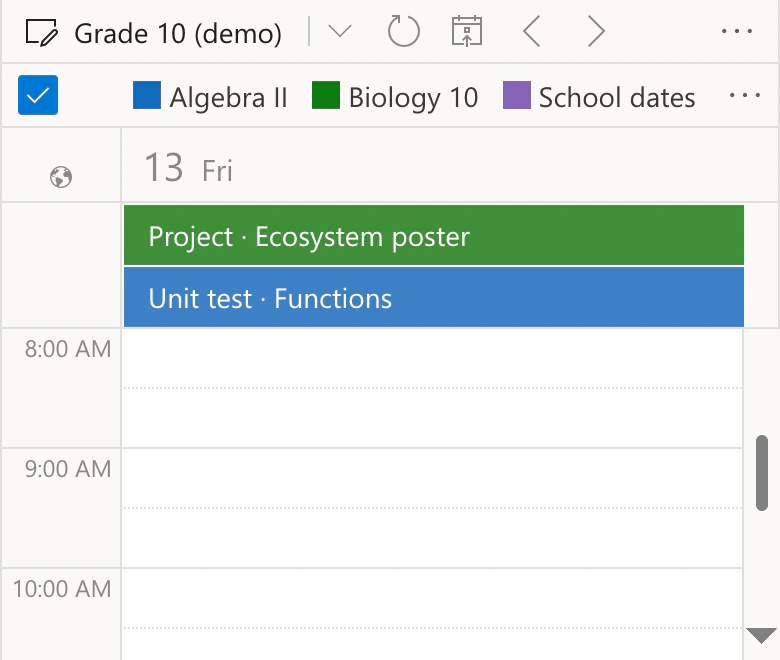Refresh the calendar with the reload icon
The width and height of the screenshot is (780, 660).
[x=403, y=31]
